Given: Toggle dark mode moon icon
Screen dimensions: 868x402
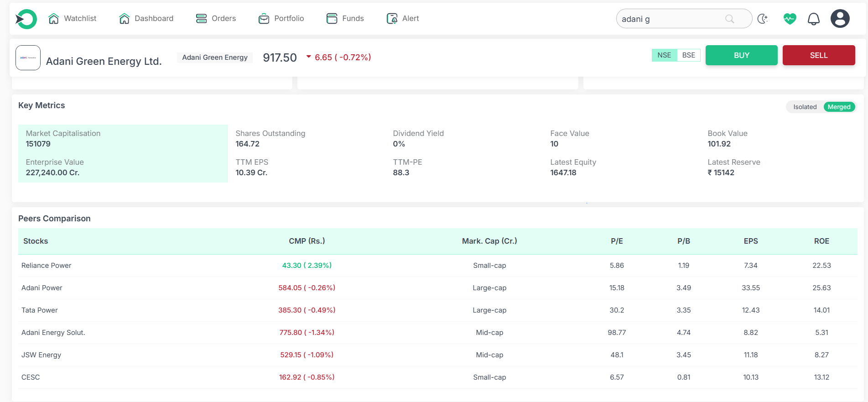Looking at the screenshot, I should pyautogui.click(x=762, y=19).
